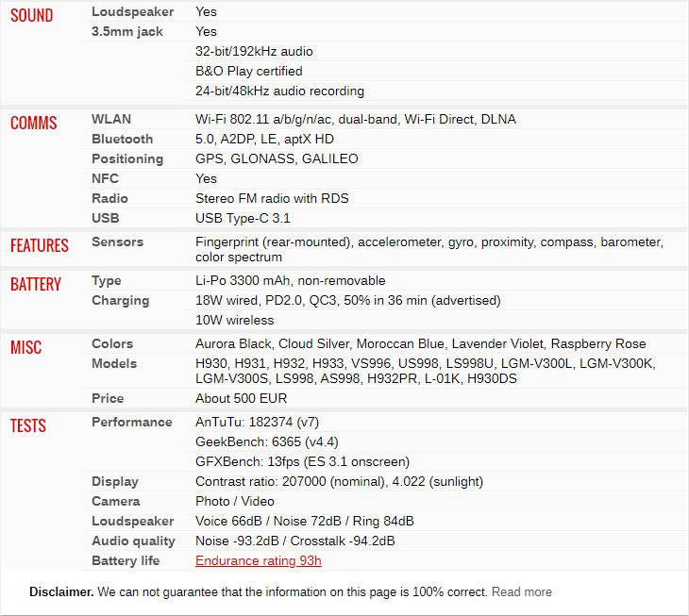Viewport: 689px width, 616px height.
Task: Click the Performance label under Tests
Action: (131, 423)
